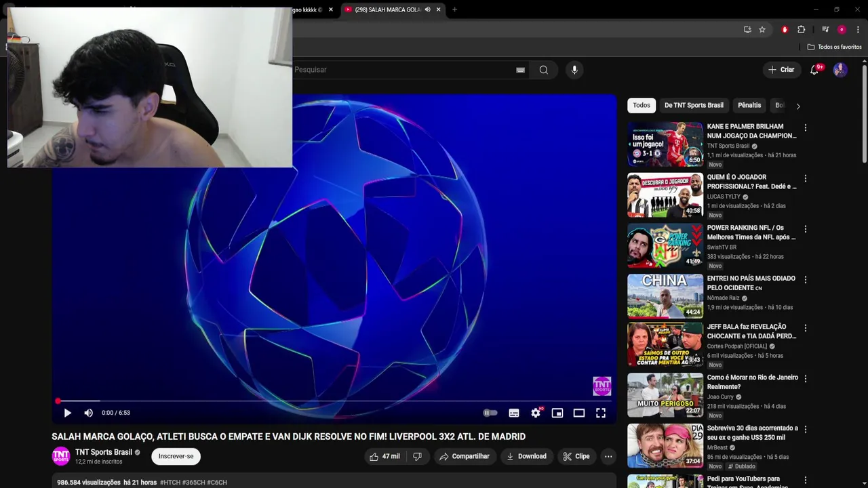Click the #HTCH hashtag link
868x488 pixels.
[x=170, y=483]
